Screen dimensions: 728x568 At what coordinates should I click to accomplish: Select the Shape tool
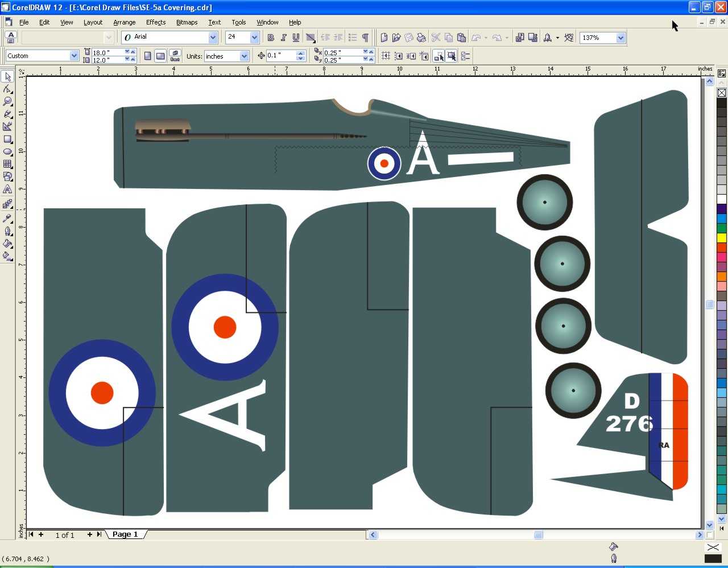pyautogui.click(x=7, y=89)
